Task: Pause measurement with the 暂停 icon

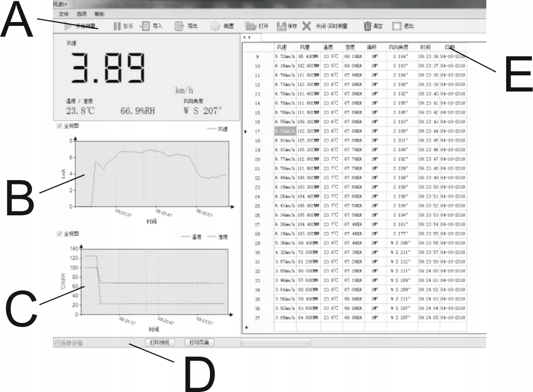Action: click(117, 26)
